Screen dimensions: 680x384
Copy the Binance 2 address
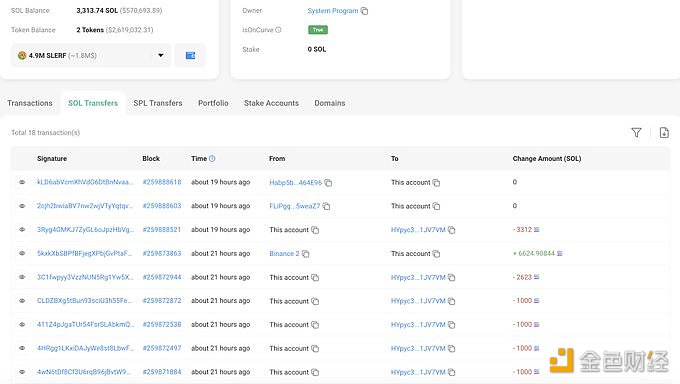[305, 254]
